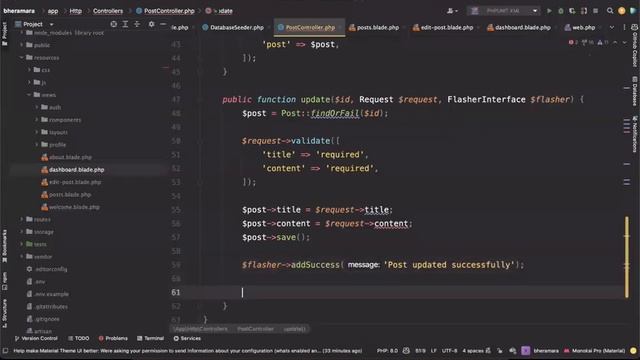
Task: Click Http breadcrumb in navigation bar
Action: coord(76,11)
